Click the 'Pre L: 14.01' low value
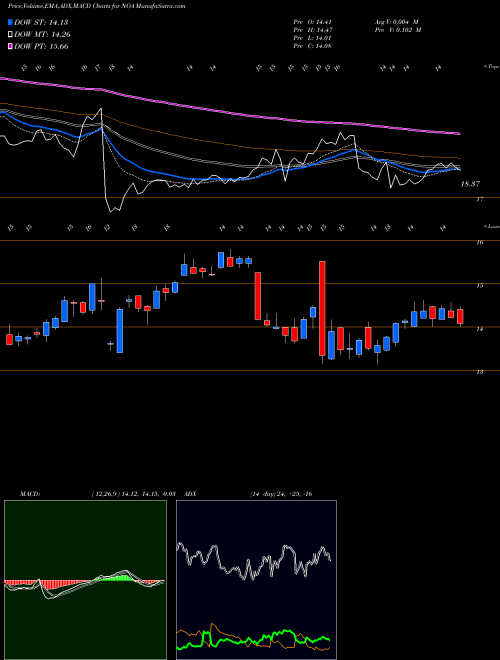500x660 pixels. click(313, 38)
